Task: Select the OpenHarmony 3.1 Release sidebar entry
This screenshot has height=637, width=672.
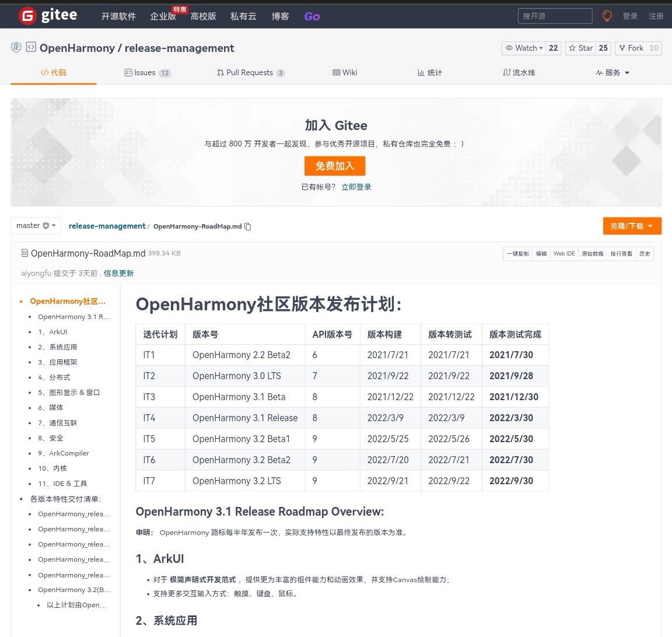Action: (x=74, y=316)
